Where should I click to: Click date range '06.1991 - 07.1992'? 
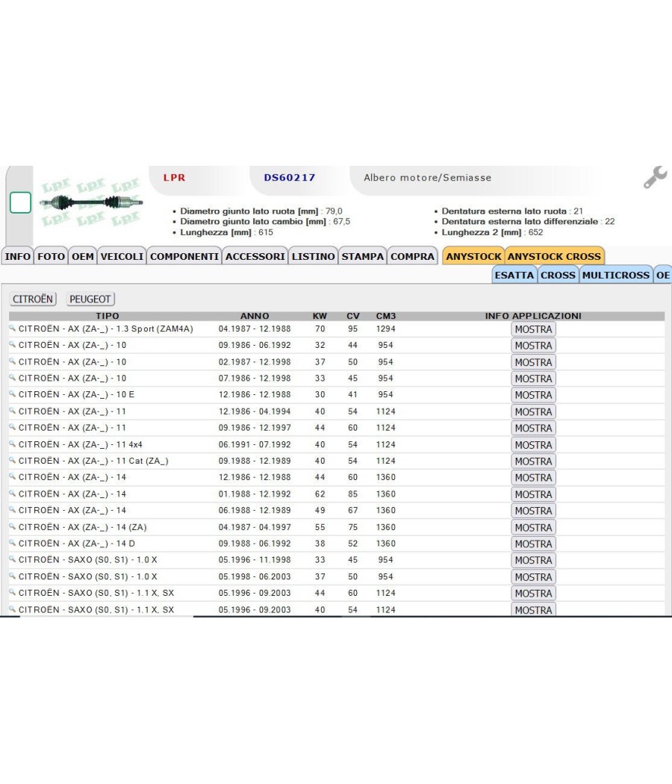[x=255, y=444]
